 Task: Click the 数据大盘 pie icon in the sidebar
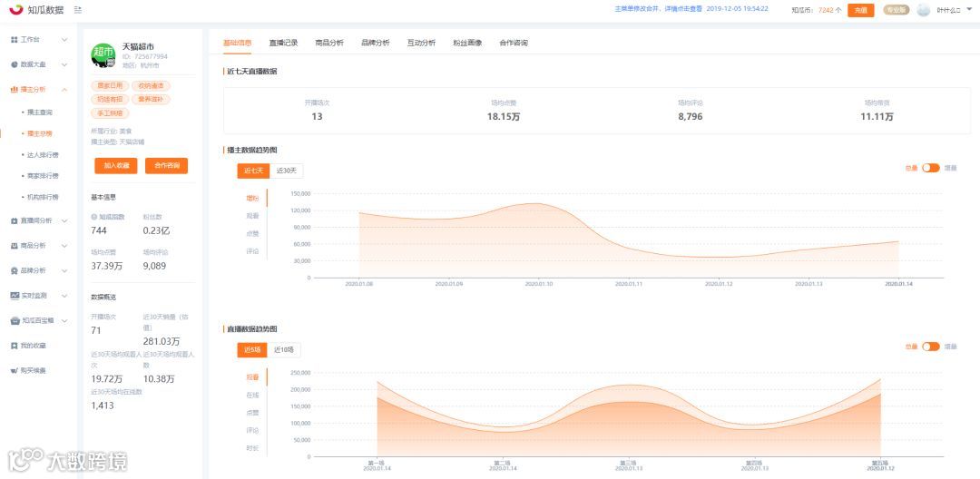coord(15,64)
